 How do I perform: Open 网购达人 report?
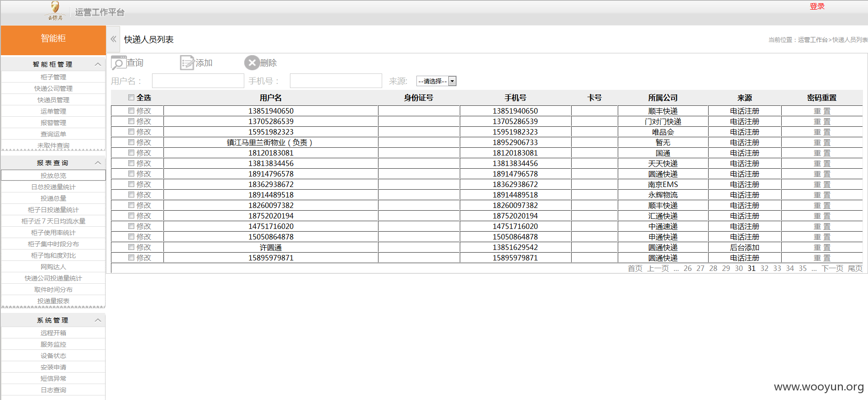point(53,267)
